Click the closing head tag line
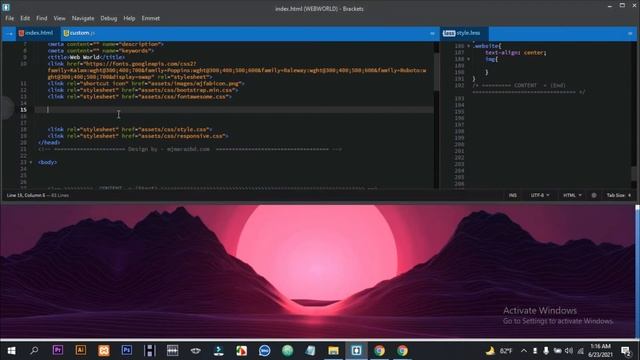Screen dimensions: 640x360 point(49,142)
